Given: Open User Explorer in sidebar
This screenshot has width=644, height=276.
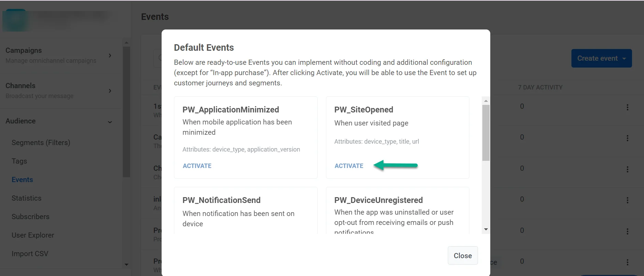Looking at the screenshot, I should [33, 235].
